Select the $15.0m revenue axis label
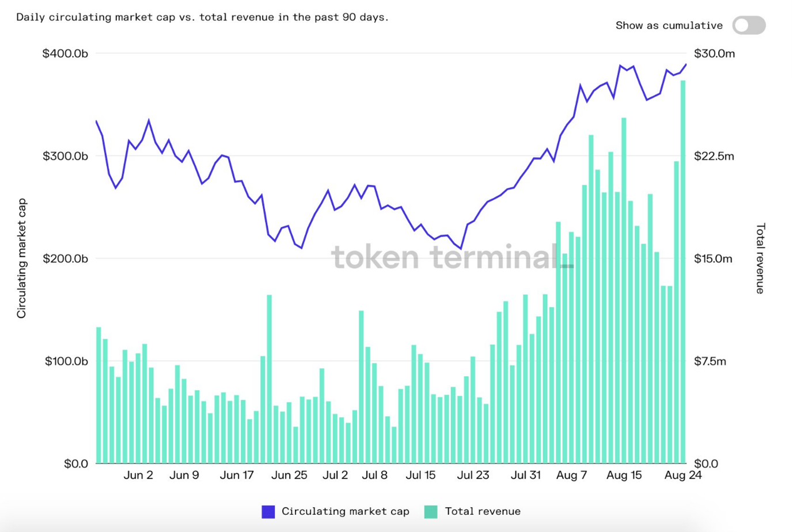The height and width of the screenshot is (532, 793). pyautogui.click(x=713, y=259)
